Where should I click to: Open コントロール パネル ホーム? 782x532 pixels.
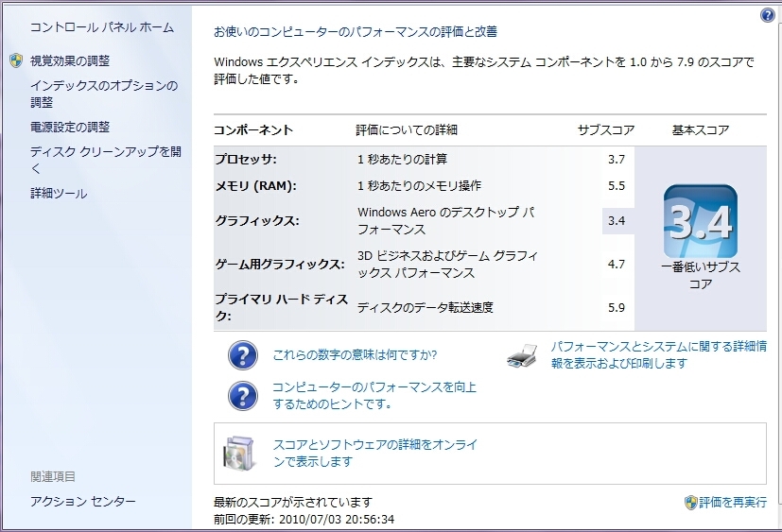[x=102, y=27]
